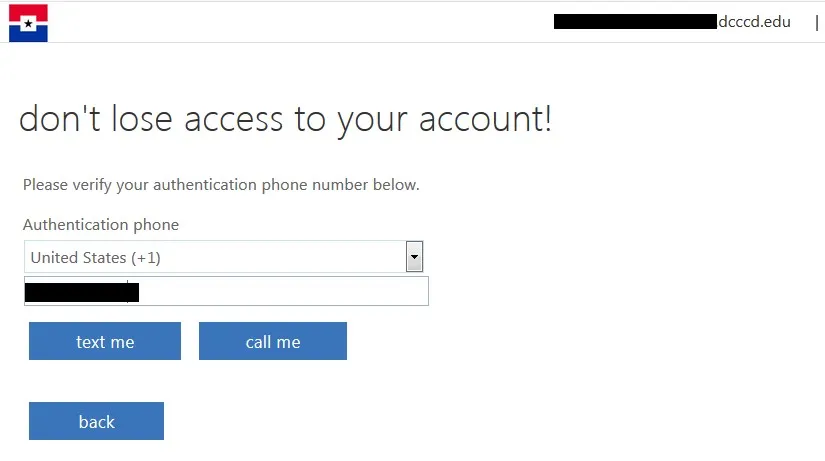Click the red top band of the logo
825x461 pixels.
28,9
